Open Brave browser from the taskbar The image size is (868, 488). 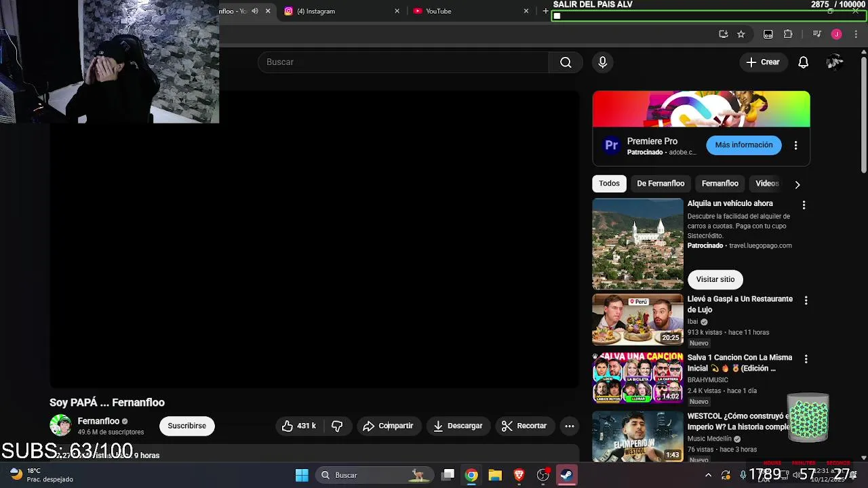[519, 475]
